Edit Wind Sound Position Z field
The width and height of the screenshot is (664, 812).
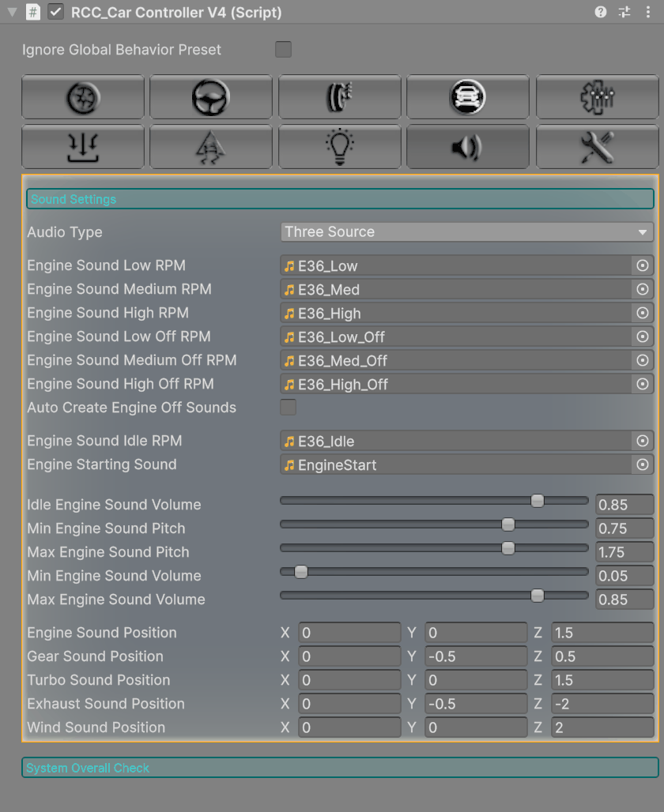coord(602,727)
